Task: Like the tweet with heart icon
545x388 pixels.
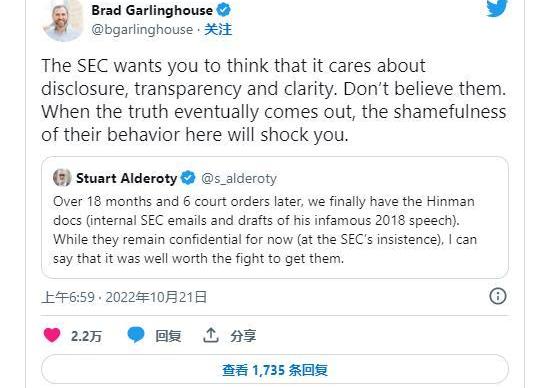Action: point(52,336)
